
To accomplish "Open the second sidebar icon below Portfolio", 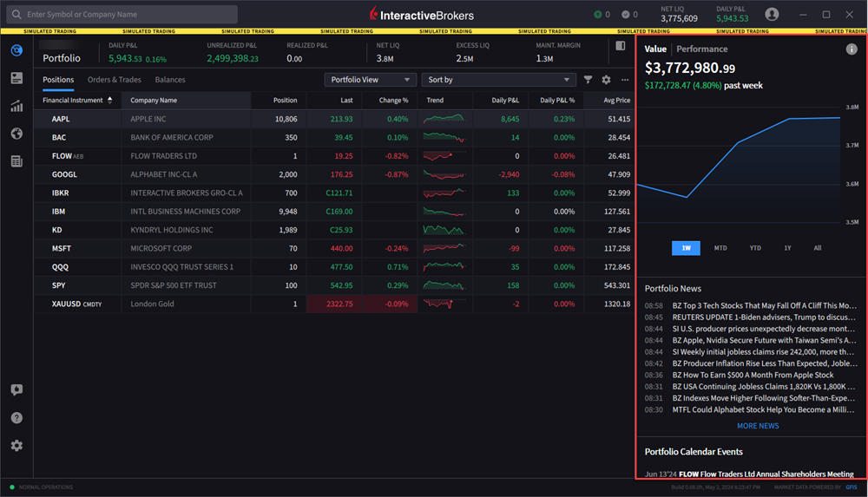I will pyautogui.click(x=16, y=78).
